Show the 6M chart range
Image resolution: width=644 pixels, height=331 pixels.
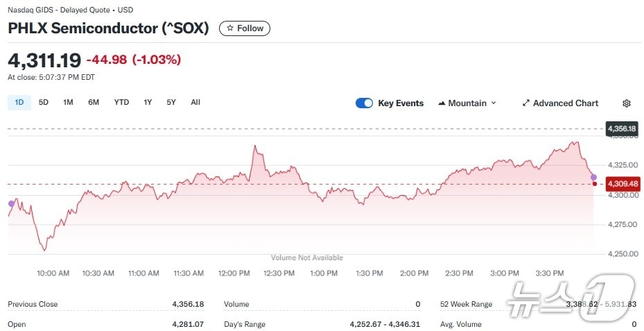coord(94,103)
